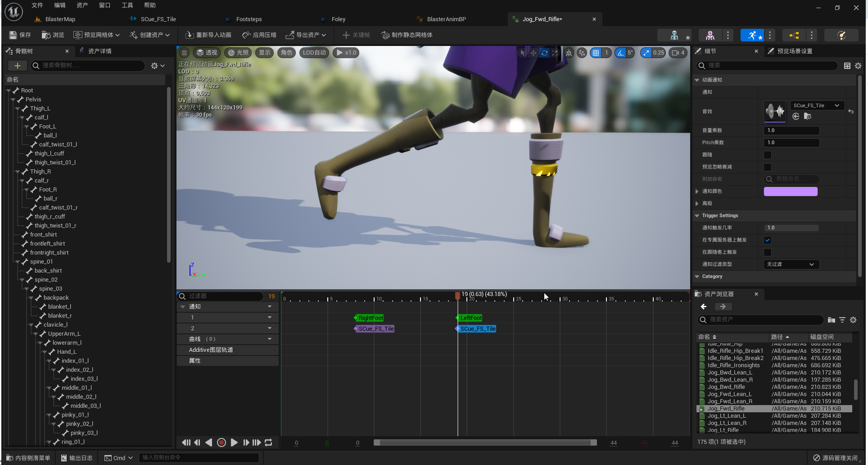Screen dimensions: 868x465
Task: Select the viewport select-mode cursor tool
Action: point(522,53)
